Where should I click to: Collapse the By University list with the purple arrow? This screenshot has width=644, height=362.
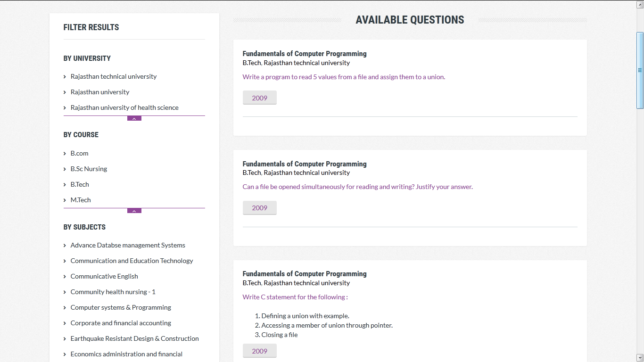click(x=134, y=118)
